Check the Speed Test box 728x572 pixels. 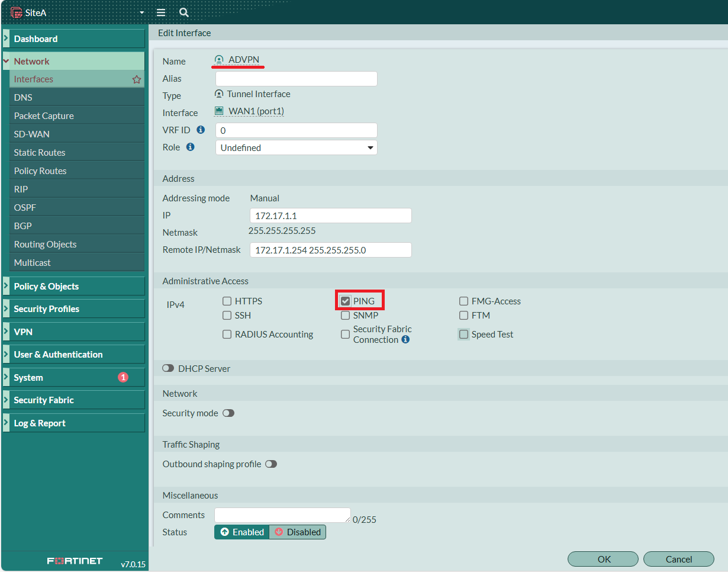[x=464, y=335]
